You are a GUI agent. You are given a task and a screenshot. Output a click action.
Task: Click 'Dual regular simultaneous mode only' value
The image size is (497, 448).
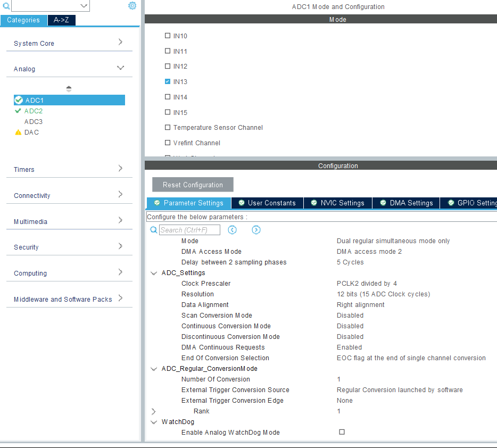point(393,241)
